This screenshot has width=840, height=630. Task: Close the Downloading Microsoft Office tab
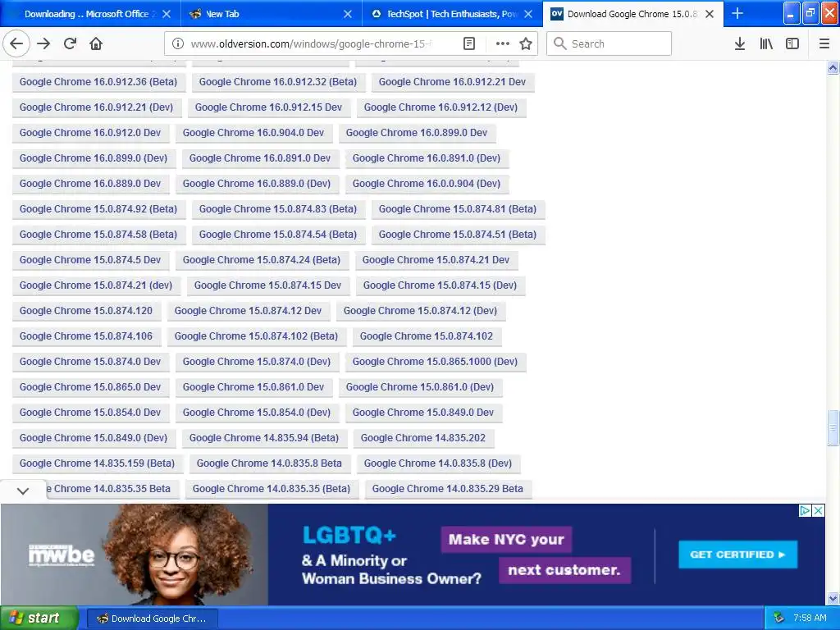click(x=167, y=14)
